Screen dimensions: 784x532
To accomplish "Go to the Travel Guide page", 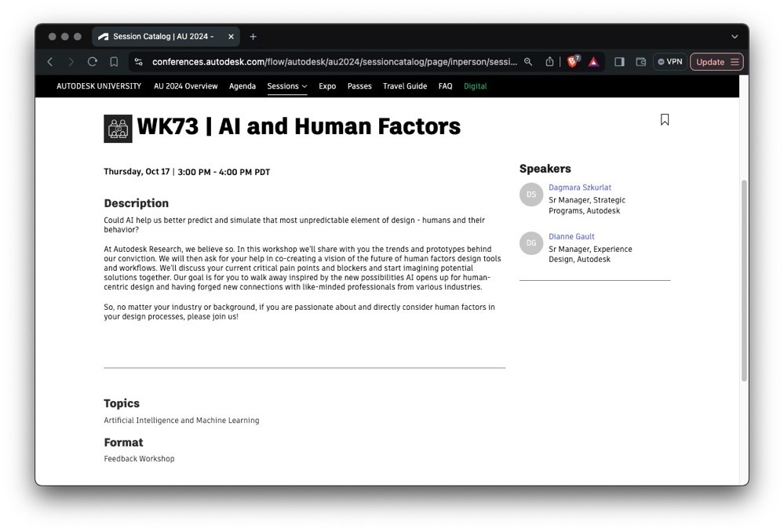I will (405, 86).
